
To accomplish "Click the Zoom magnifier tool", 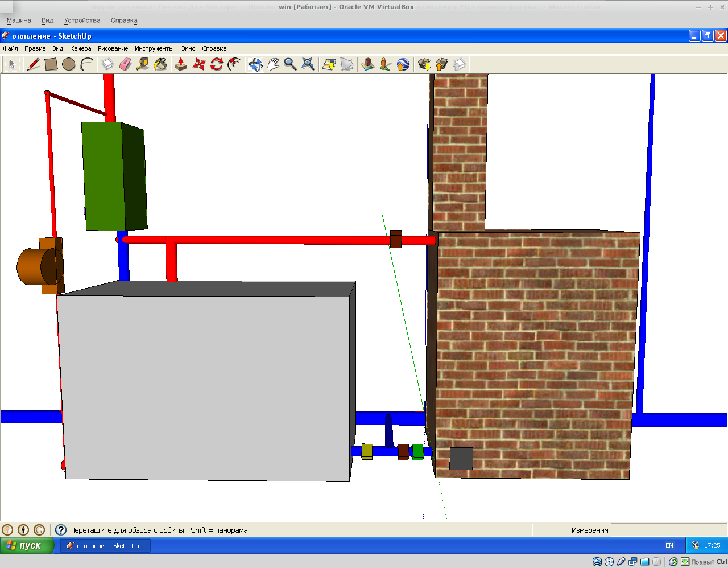I will tap(290, 64).
